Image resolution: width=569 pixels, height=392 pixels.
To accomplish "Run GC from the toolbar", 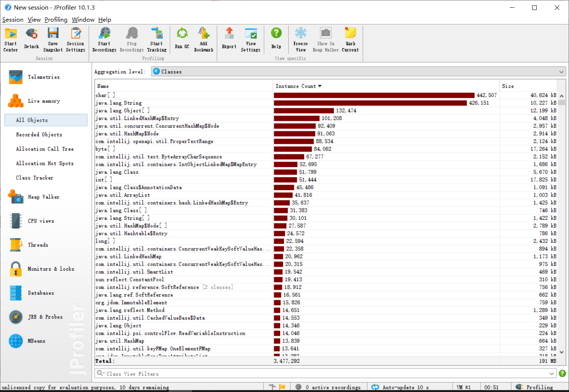I will coord(182,38).
